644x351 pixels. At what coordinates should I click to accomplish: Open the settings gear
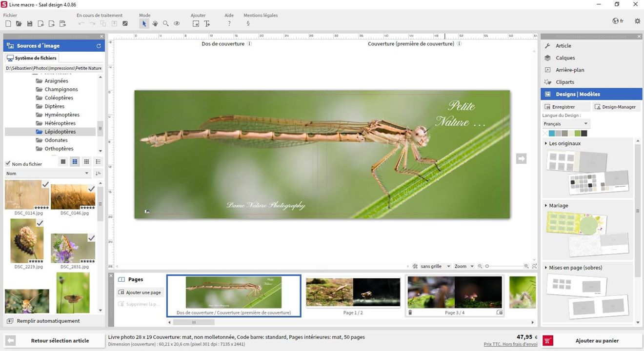(637, 21)
